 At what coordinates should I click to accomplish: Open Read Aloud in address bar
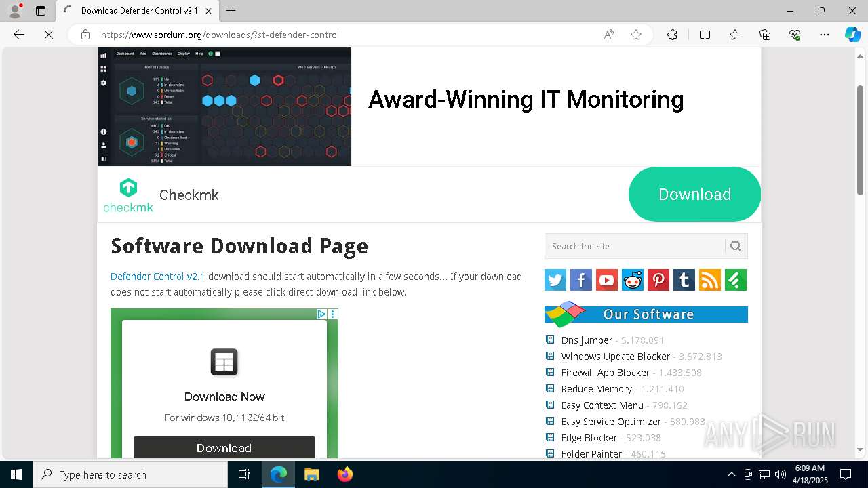pos(609,35)
